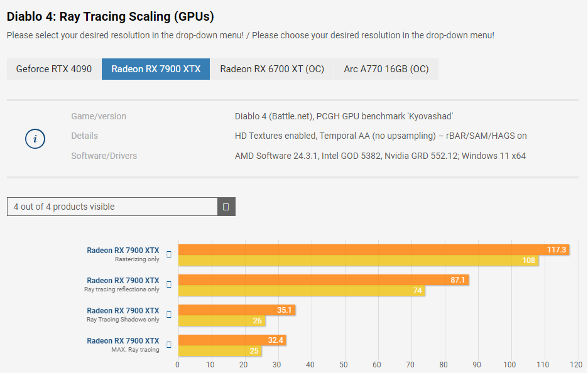Switch to the Geforce RTX 4090 tab

(x=54, y=69)
